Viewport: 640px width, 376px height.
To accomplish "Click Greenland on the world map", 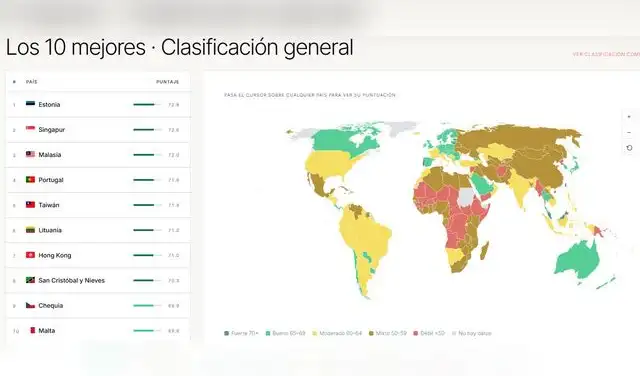I will 402,127.
